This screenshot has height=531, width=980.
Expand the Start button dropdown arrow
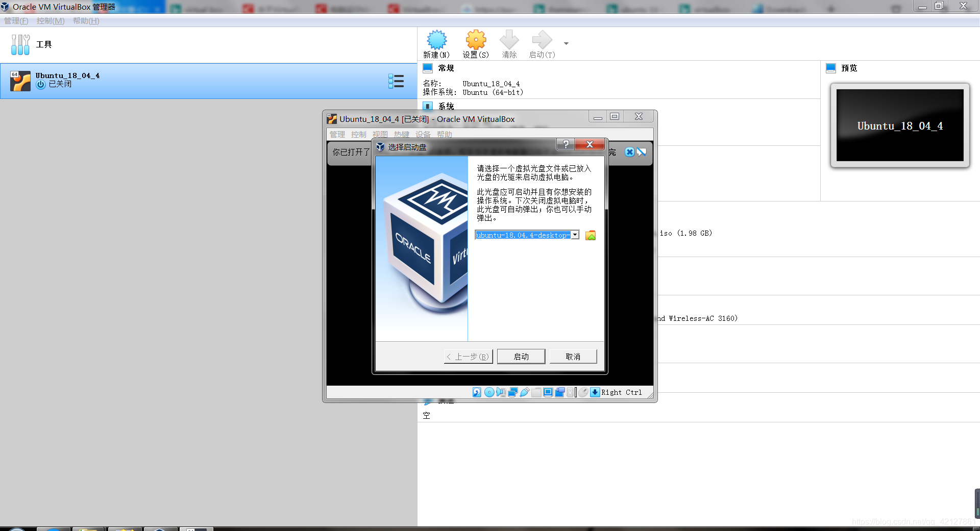pos(566,44)
